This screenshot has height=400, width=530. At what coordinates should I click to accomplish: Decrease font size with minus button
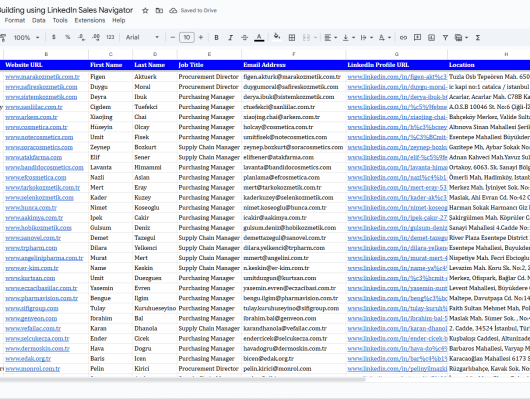173,37
